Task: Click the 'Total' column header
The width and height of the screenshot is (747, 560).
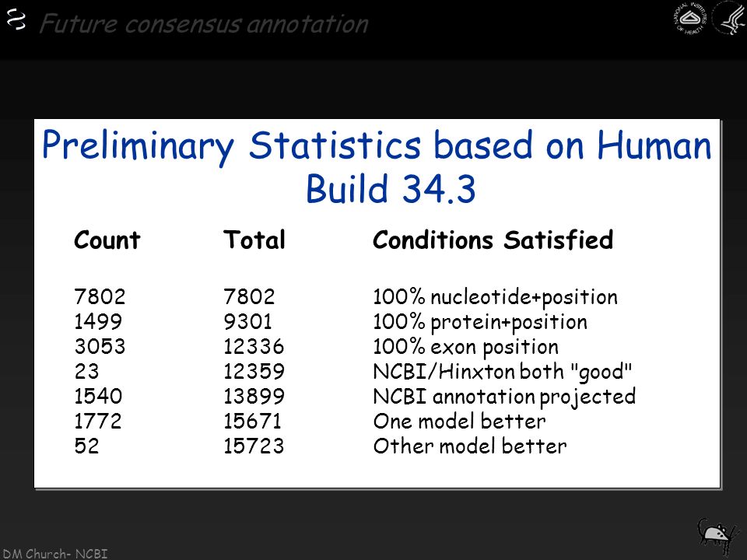Action: click(254, 240)
